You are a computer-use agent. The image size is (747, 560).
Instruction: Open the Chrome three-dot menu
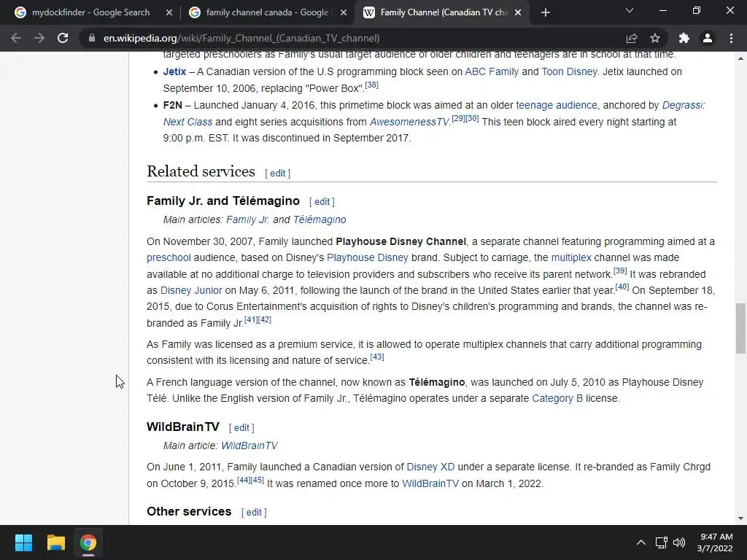pos(731,38)
